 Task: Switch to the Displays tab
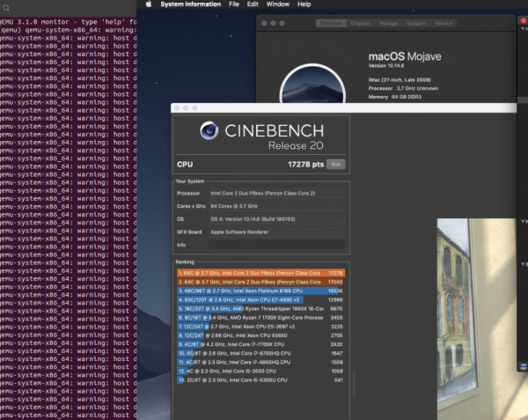click(x=362, y=23)
